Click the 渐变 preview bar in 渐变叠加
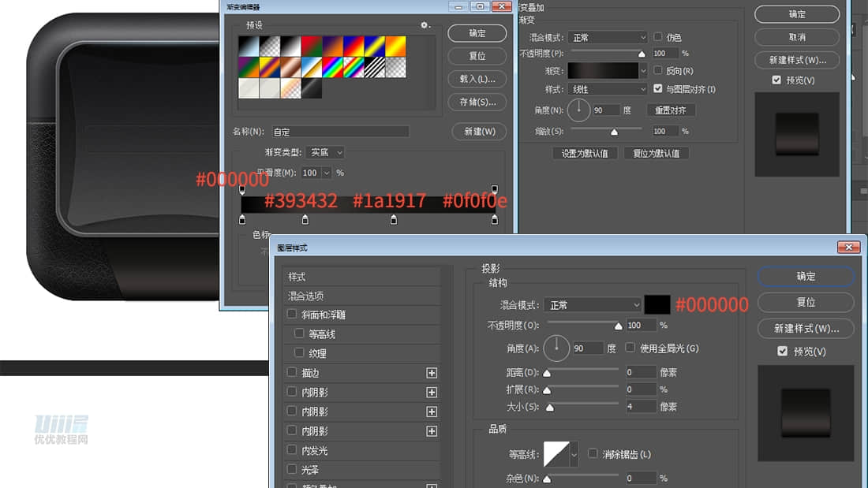This screenshot has height=488, width=868. [x=603, y=71]
